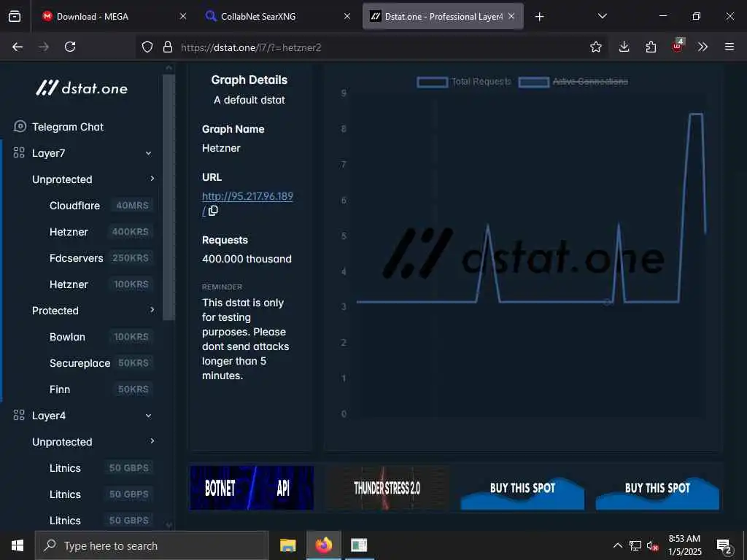Open the Extensions menu
The height and width of the screenshot is (560, 747).
pos(651,47)
